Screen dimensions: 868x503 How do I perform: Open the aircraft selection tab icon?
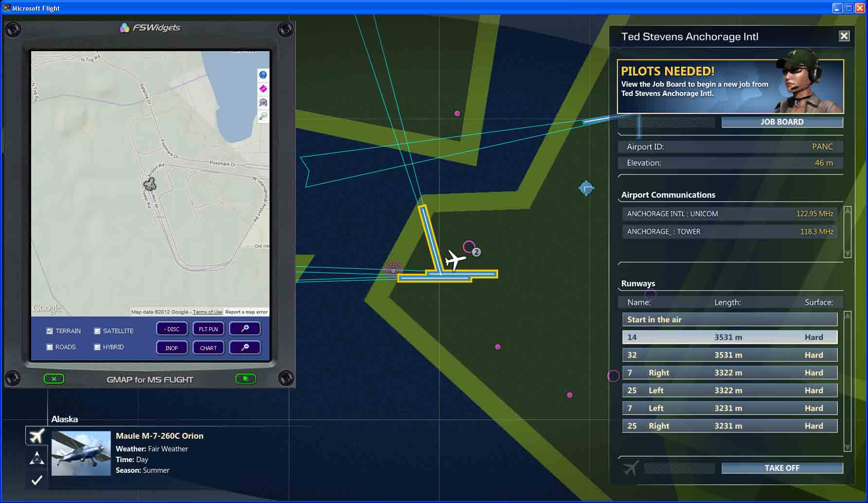click(x=36, y=436)
